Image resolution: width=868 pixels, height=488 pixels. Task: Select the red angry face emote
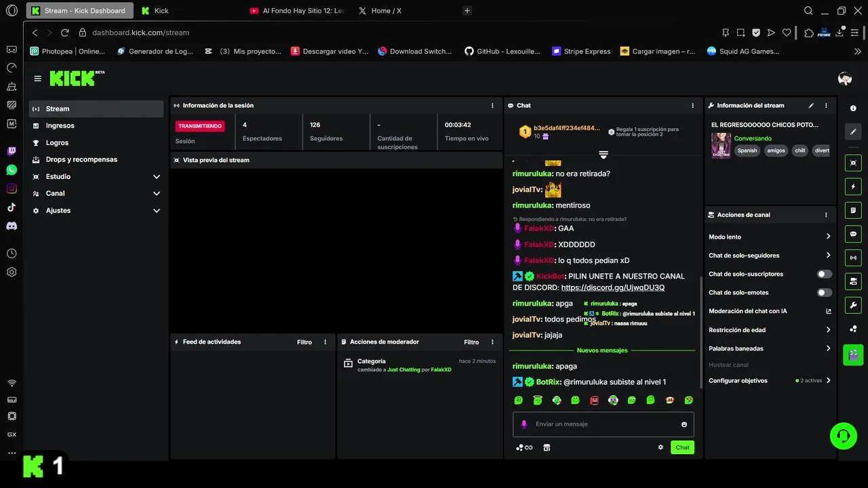(595, 400)
